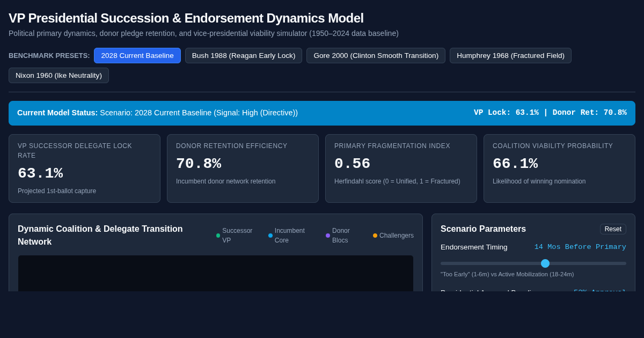Click the green Successor VP legend dot
This screenshot has width=644, height=338.
[x=218, y=236]
